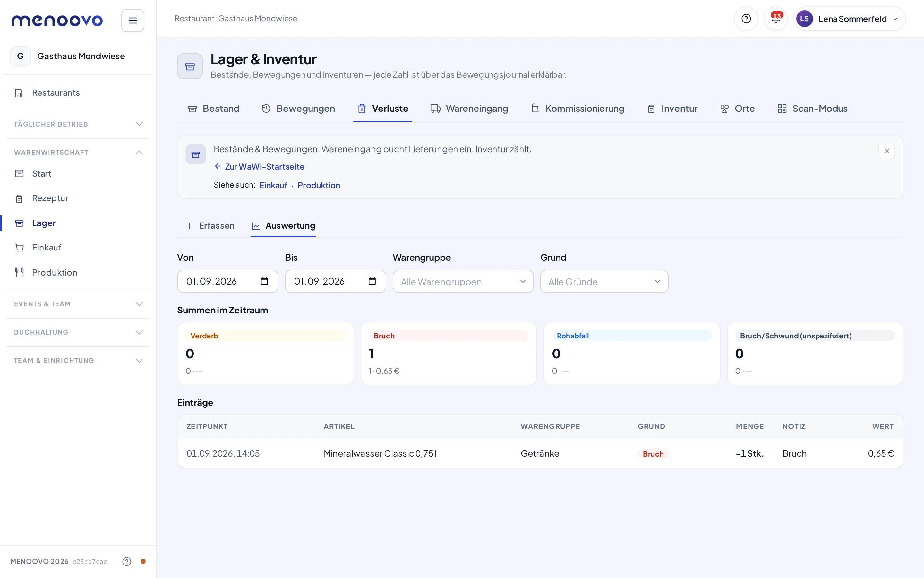Select the Auswertung sub-tab
Image resolution: width=924 pixels, height=578 pixels.
tap(283, 226)
